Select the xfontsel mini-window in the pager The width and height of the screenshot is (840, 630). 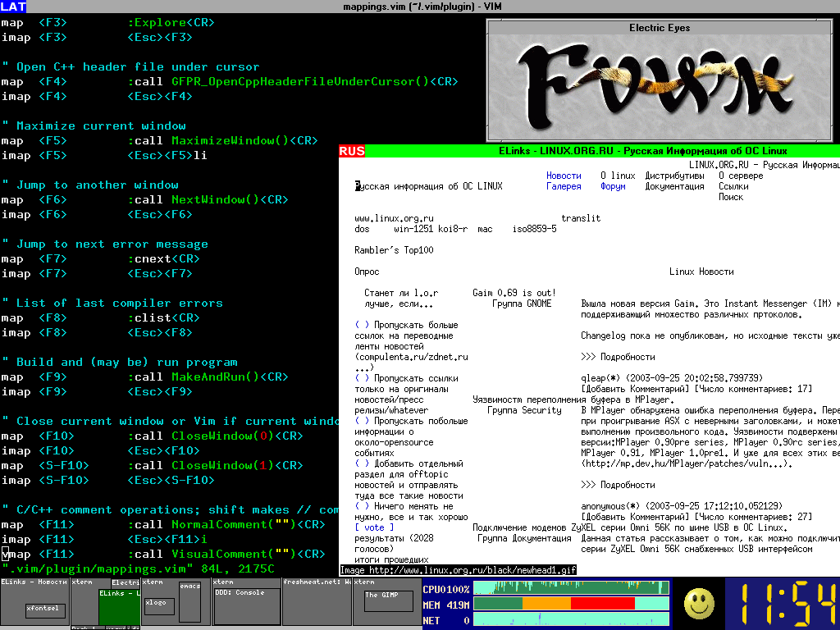click(46, 609)
